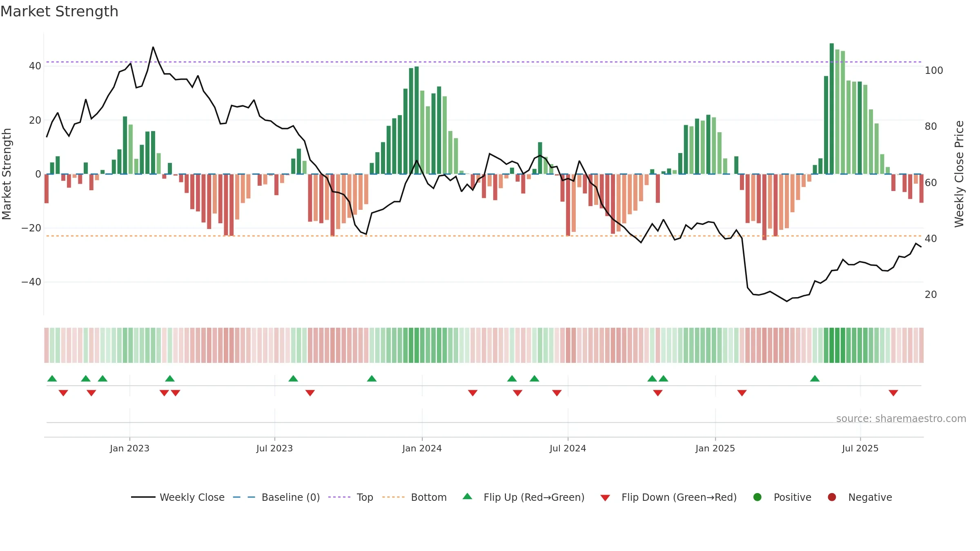980x551 pixels.
Task: Click the weekly close line's lowest point in 2025
Action: coord(787,301)
